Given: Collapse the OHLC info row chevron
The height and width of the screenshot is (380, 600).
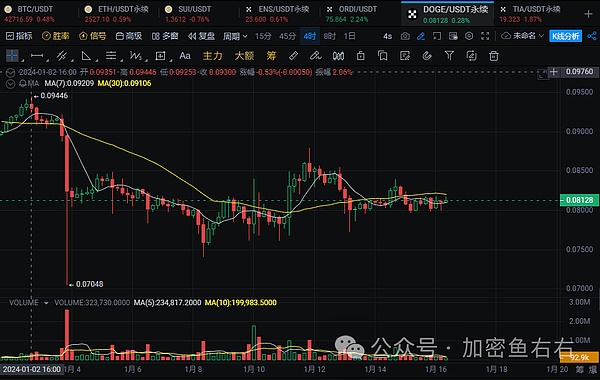Looking at the screenshot, I should pos(10,72).
